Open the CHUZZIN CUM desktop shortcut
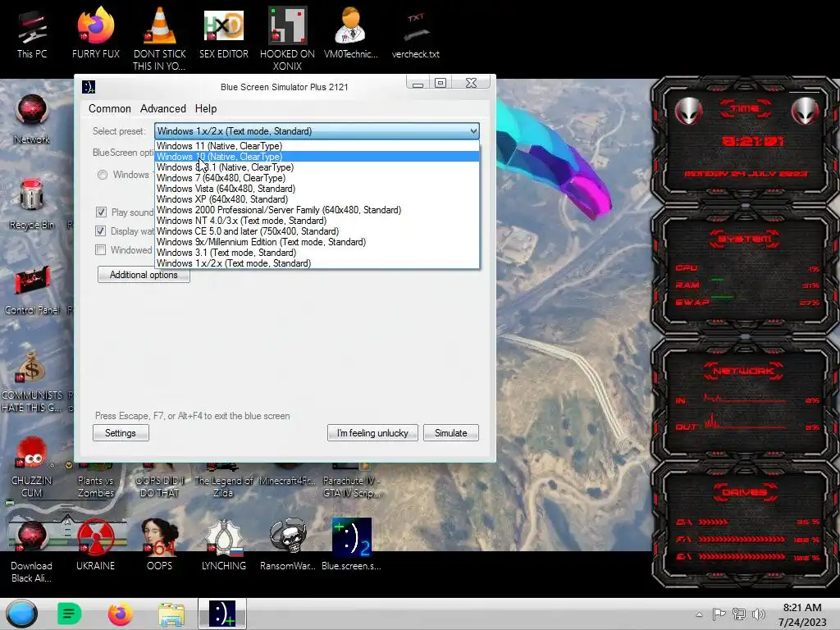 pyautogui.click(x=32, y=467)
